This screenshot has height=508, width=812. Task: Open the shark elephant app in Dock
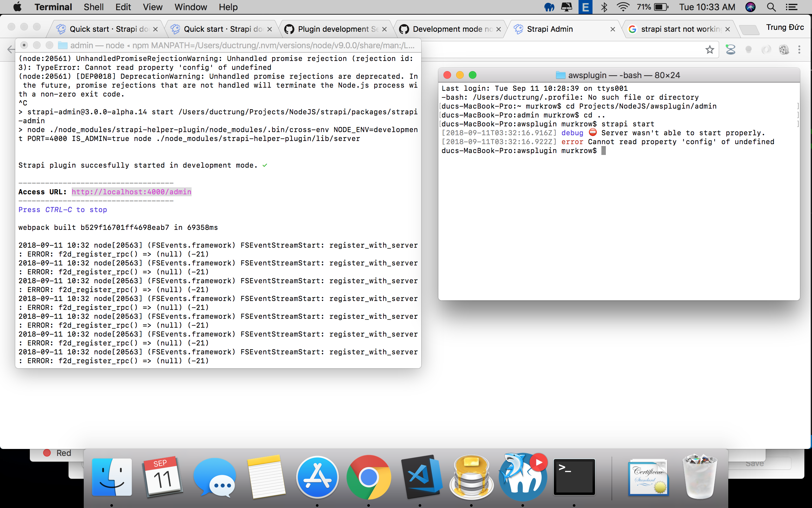(x=523, y=477)
